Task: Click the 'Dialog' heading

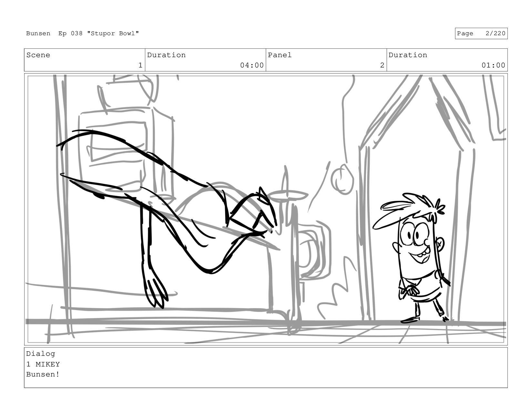Action: click(x=41, y=354)
